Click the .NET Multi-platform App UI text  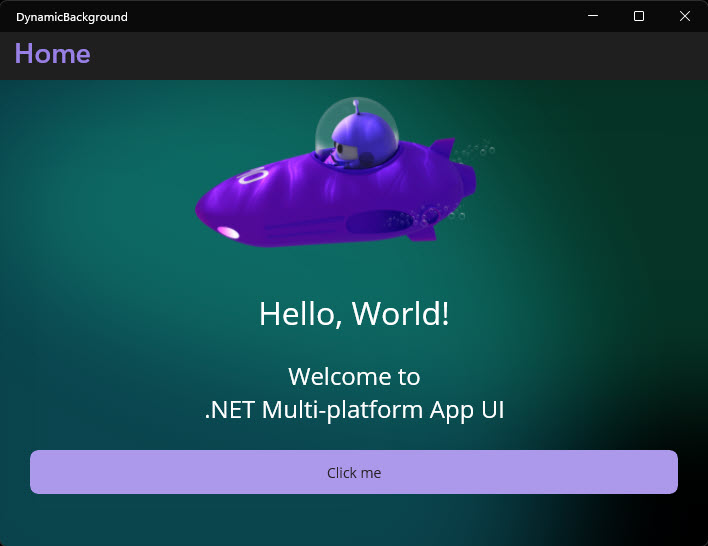pyautogui.click(x=354, y=410)
